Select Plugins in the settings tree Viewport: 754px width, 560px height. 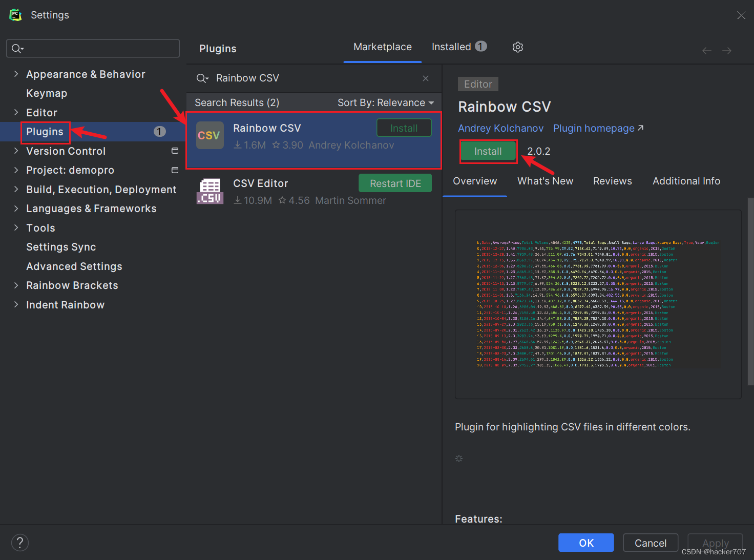tap(45, 132)
